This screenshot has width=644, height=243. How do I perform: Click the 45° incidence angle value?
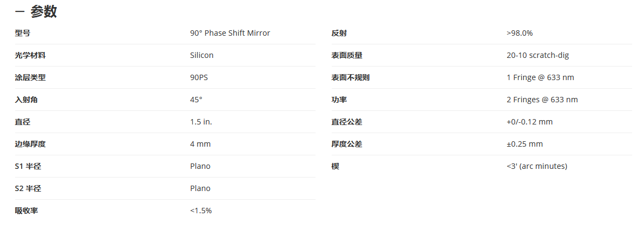[x=196, y=100]
